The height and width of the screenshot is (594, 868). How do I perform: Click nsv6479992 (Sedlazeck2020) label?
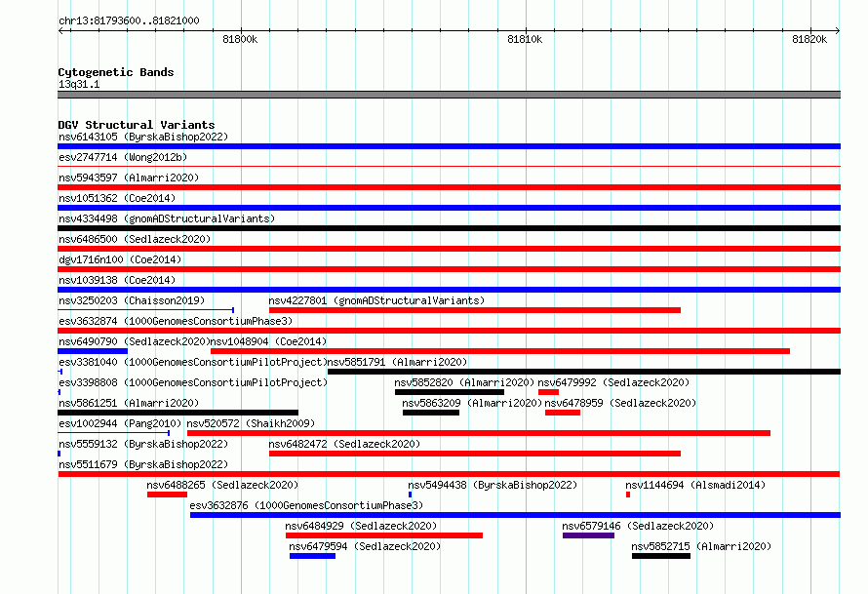coord(613,382)
